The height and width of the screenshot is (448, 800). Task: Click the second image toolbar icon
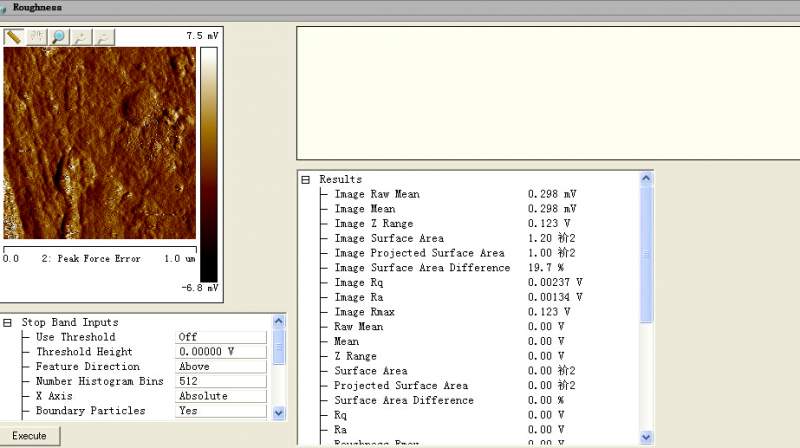point(36,37)
